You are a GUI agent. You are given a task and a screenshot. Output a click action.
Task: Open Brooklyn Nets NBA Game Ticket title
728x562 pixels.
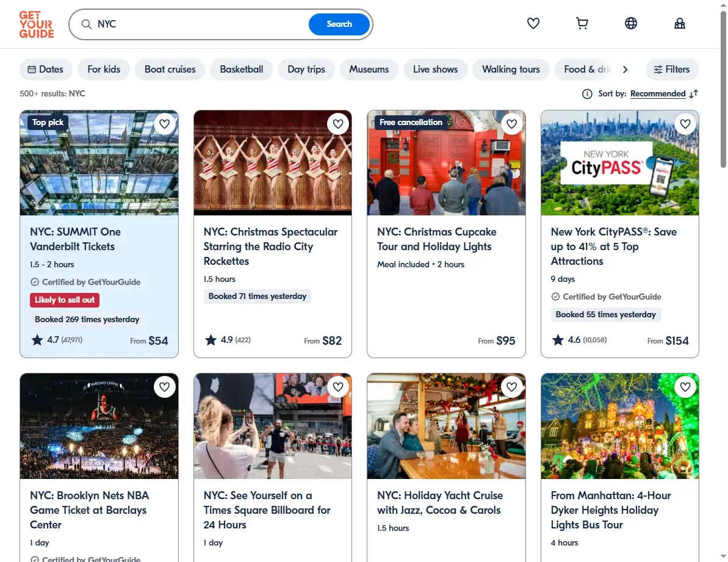89,510
